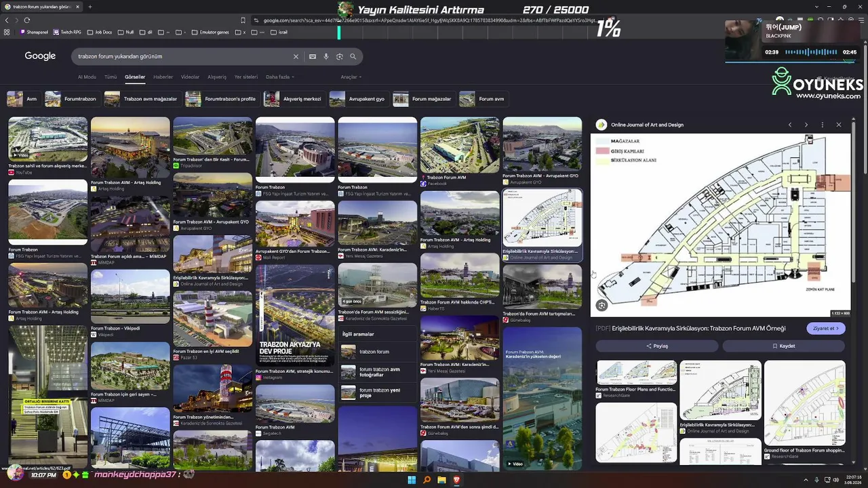Open File Explorer from taskbar
This screenshot has height=488, width=868.
coord(441,480)
